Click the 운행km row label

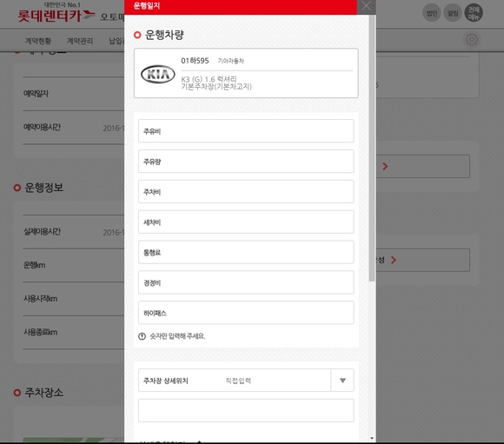click(x=34, y=265)
